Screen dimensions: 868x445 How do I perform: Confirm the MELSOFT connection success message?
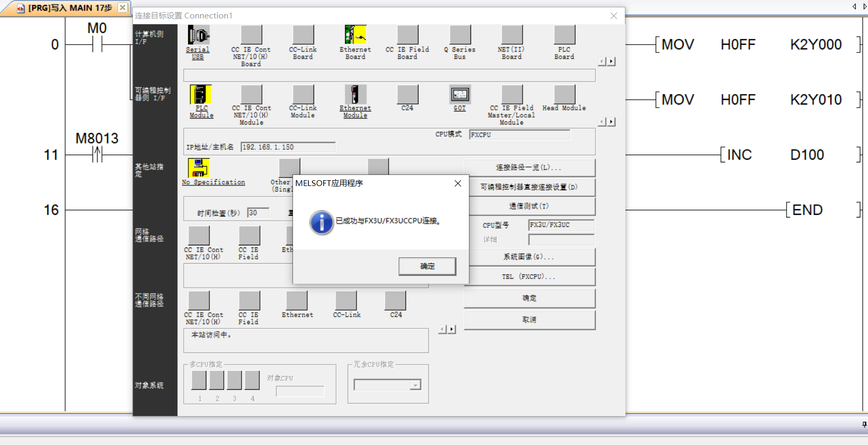[427, 266]
